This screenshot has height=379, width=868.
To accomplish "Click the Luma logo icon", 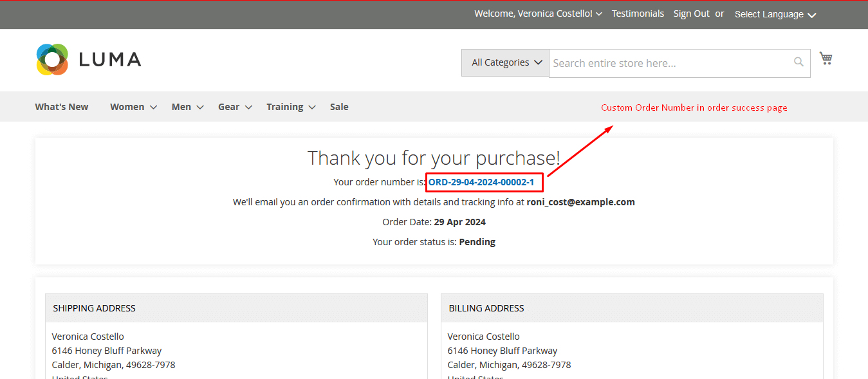I will click(52, 59).
